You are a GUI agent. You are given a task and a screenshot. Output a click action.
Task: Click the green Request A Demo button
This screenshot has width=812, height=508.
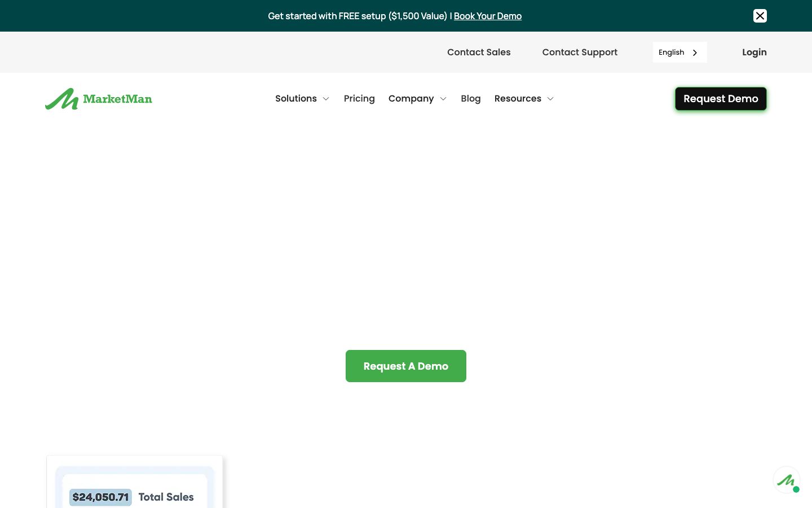(406, 366)
